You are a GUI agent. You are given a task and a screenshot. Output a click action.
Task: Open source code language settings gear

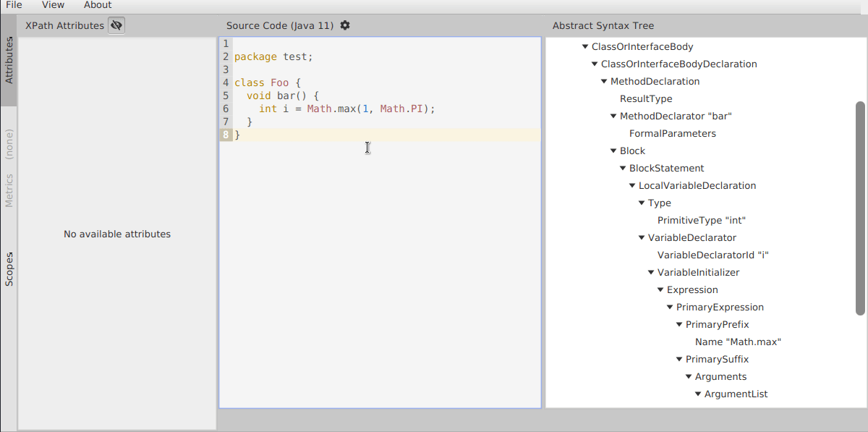click(345, 25)
